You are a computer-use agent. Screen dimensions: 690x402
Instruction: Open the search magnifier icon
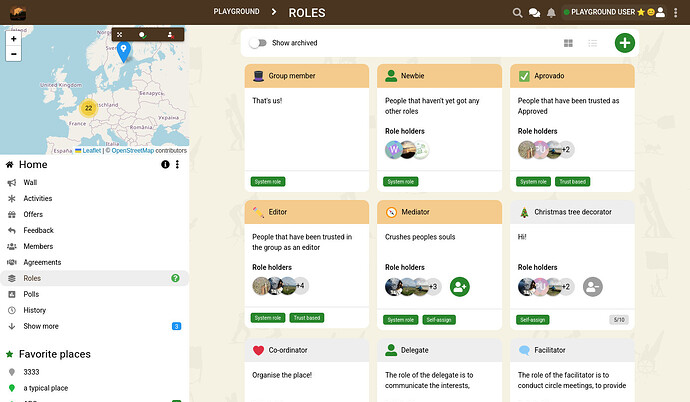tap(518, 13)
